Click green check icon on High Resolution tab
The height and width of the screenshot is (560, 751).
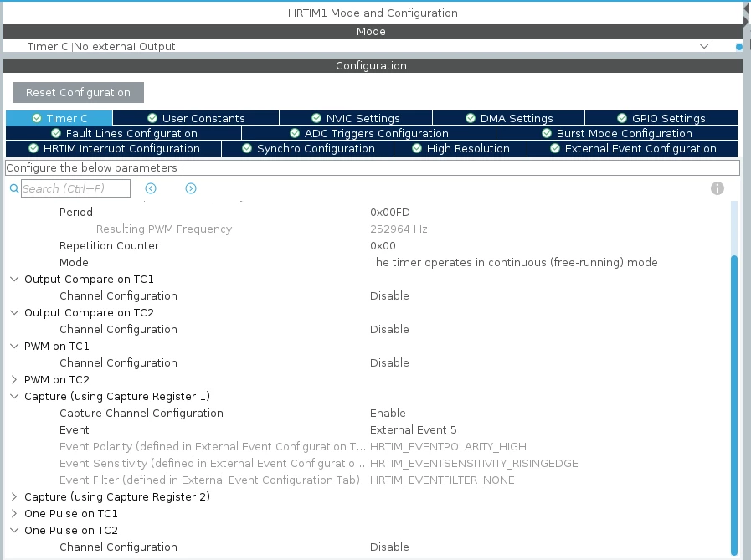coord(417,148)
